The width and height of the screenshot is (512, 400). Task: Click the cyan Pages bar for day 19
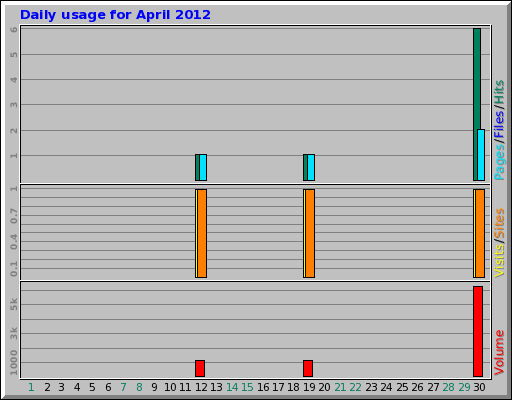click(311, 168)
